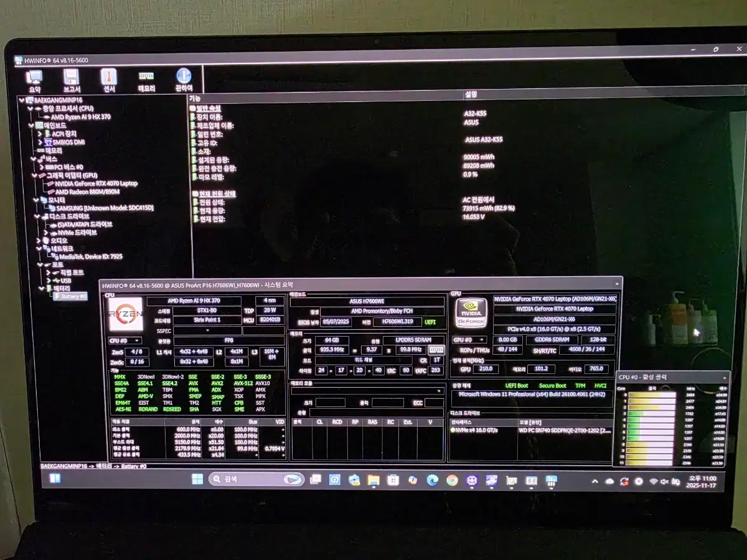Expand the 오디오 tree node
The image size is (747, 560).
coord(39,241)
